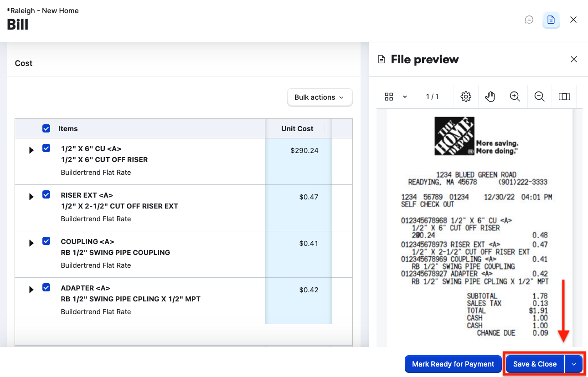588x377 pixels.
Task: Expand the 1/2" X 6" CU item row
Action: (x=31, y=150)
